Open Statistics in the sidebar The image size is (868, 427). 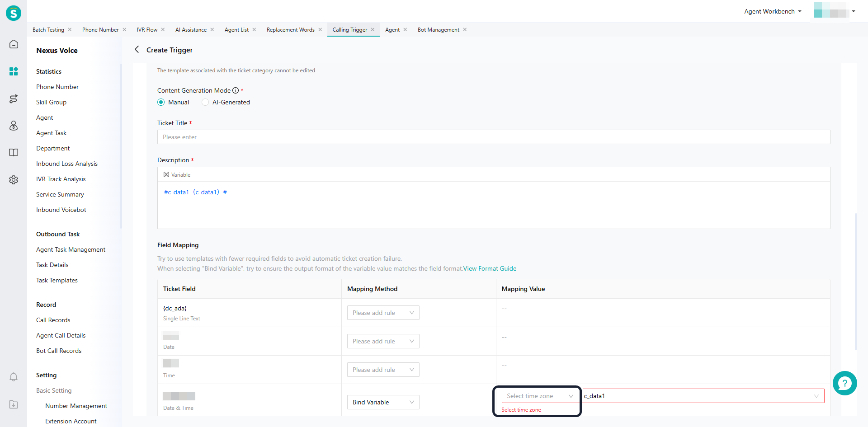pyautogui.click(x=49, y=71)
